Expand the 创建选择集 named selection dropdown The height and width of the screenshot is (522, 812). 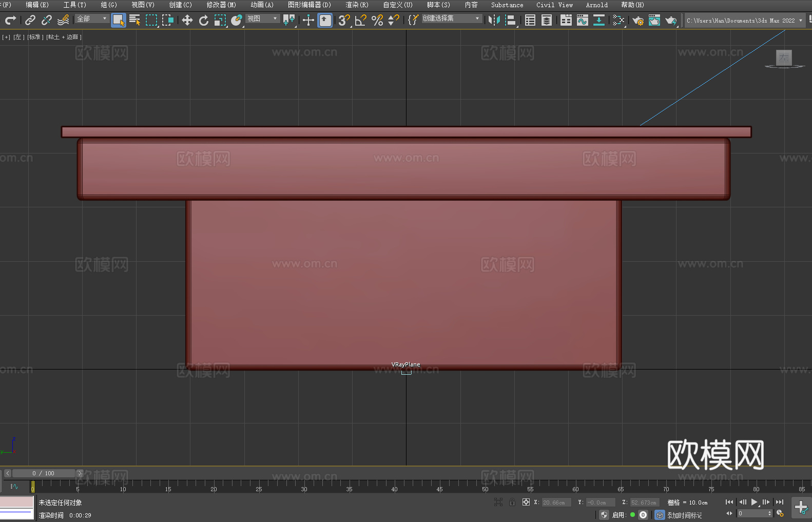point(452,18)
